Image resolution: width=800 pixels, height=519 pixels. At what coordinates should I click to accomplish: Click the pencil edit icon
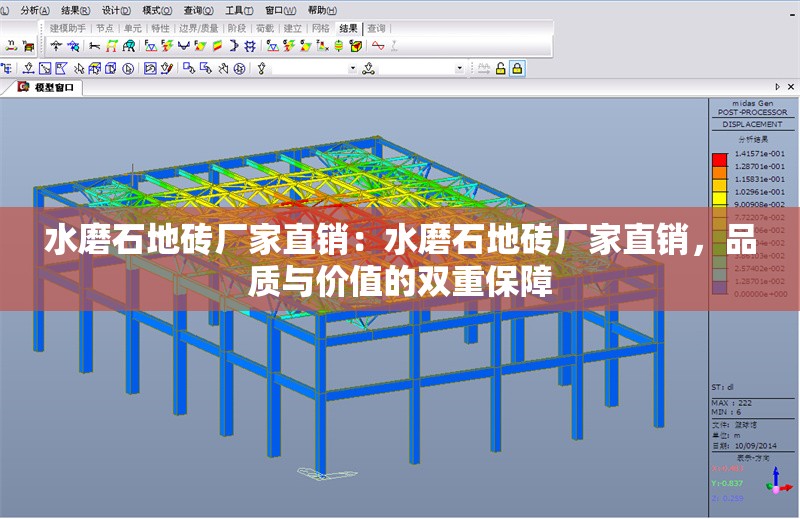[167, 68]
